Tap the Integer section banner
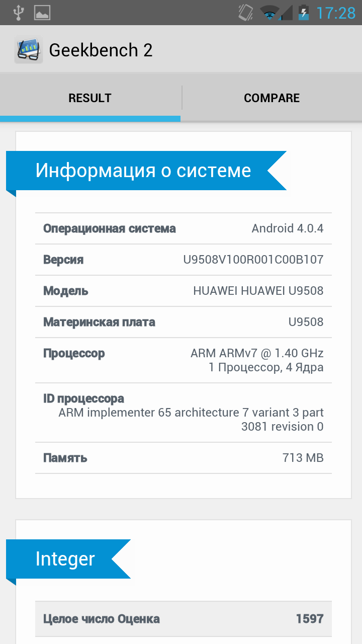Screen dimensions: 362x644 coord(65,558)
